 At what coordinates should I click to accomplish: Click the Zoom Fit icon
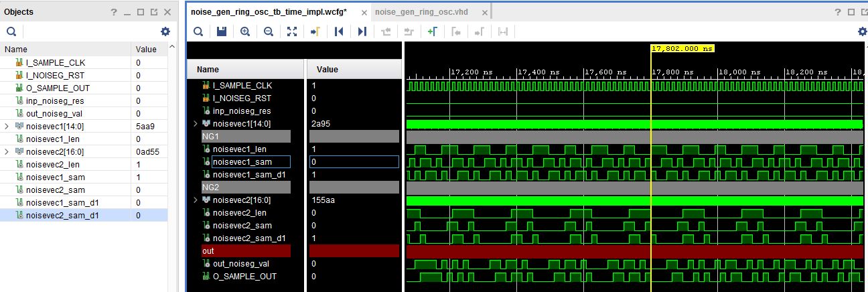292,31
